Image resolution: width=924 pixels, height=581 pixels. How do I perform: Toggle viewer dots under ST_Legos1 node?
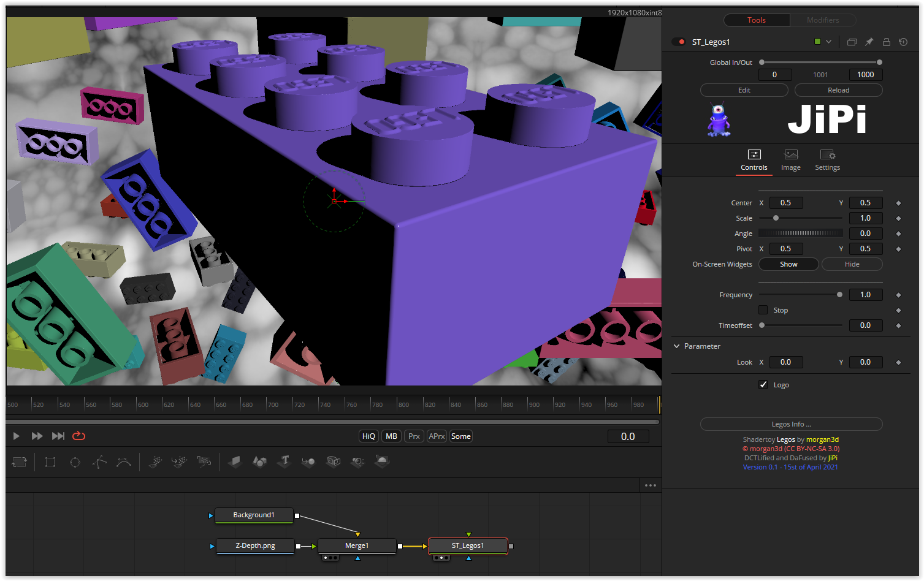[440, 558]
